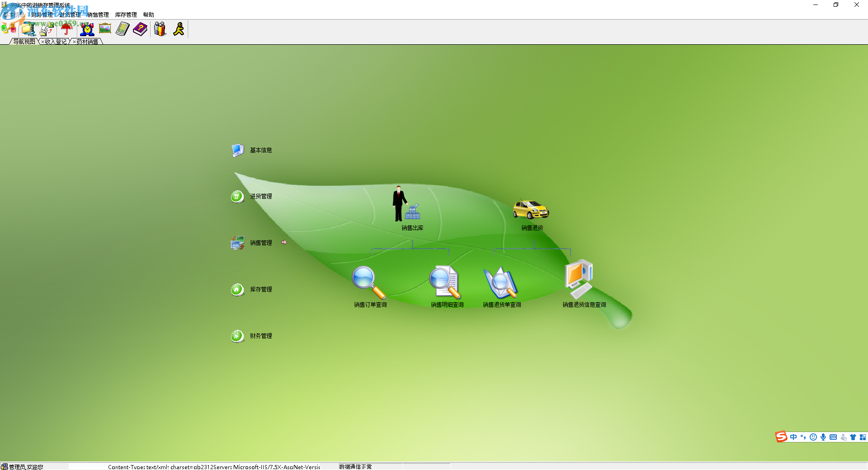Viewport: 868px width, 470px height.
Task: Click the 管理员,欢迎您 status bar text
Action: [26, 467]
